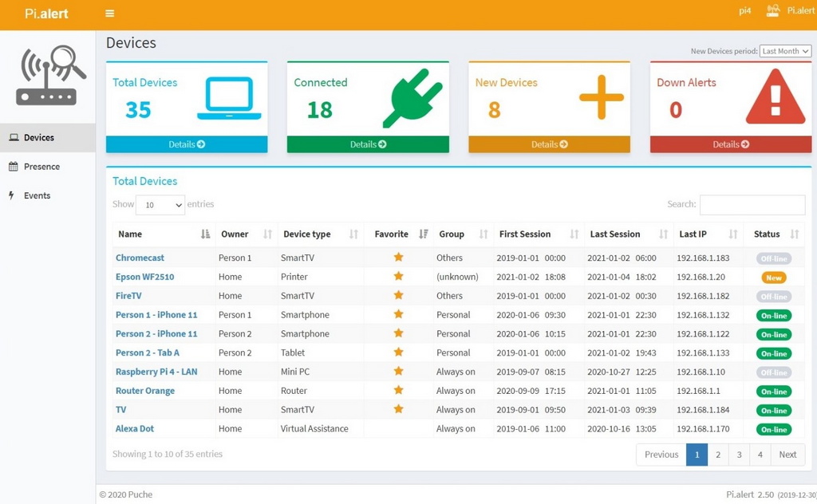Toggle the favorite star for TV
Screen dimensions: 817x504
click(x=398, y=409)
